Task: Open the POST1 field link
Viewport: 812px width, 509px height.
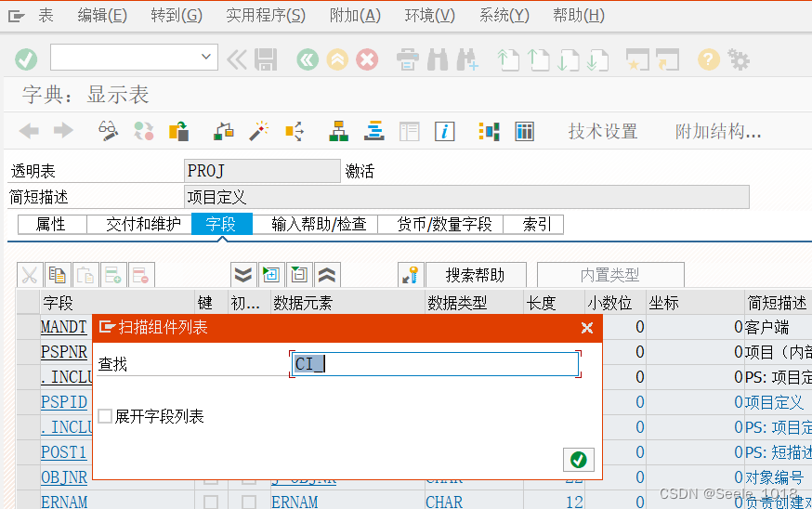Action: click(64, 452)
